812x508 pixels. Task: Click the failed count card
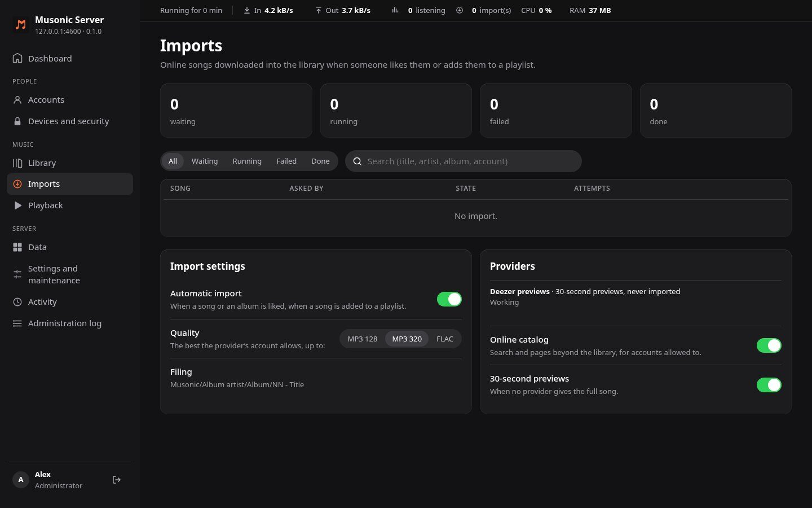pos(556,111)
